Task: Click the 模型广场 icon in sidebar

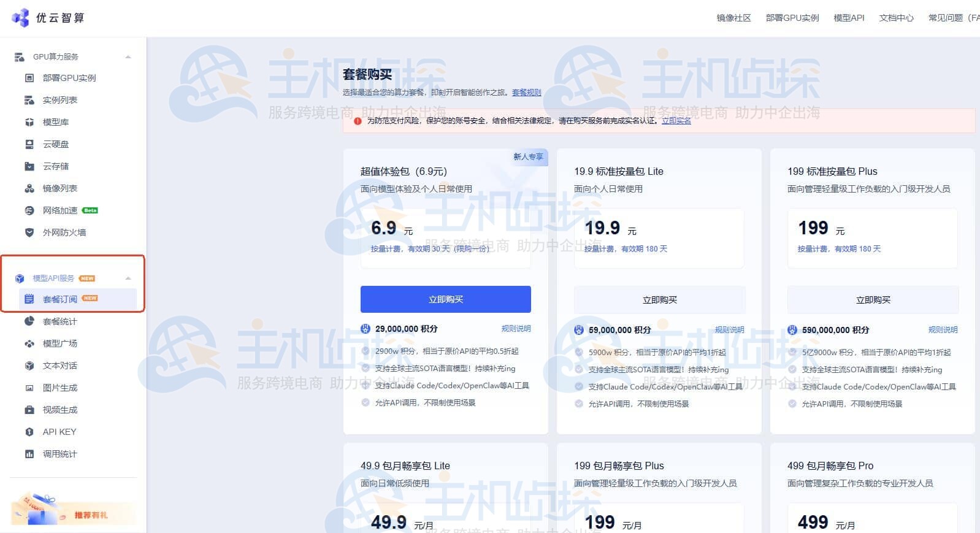Action: click(29, 343)
